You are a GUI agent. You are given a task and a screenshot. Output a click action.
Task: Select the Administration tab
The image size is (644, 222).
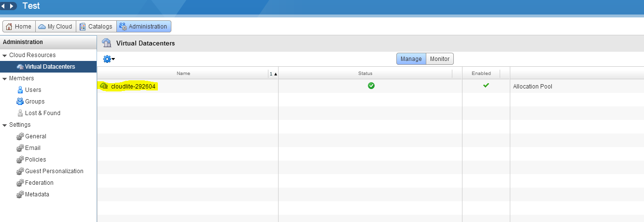coord(143,27)
